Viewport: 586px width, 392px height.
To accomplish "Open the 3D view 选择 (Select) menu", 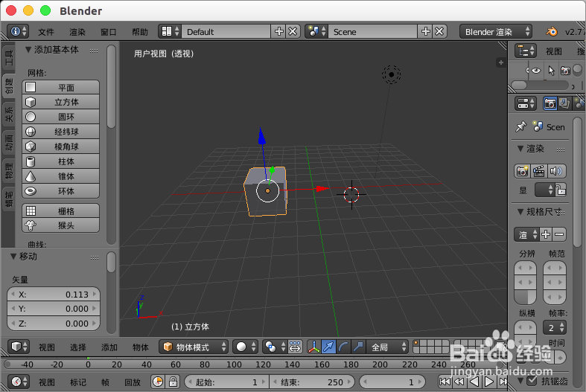I will click(x=77, y=347).
